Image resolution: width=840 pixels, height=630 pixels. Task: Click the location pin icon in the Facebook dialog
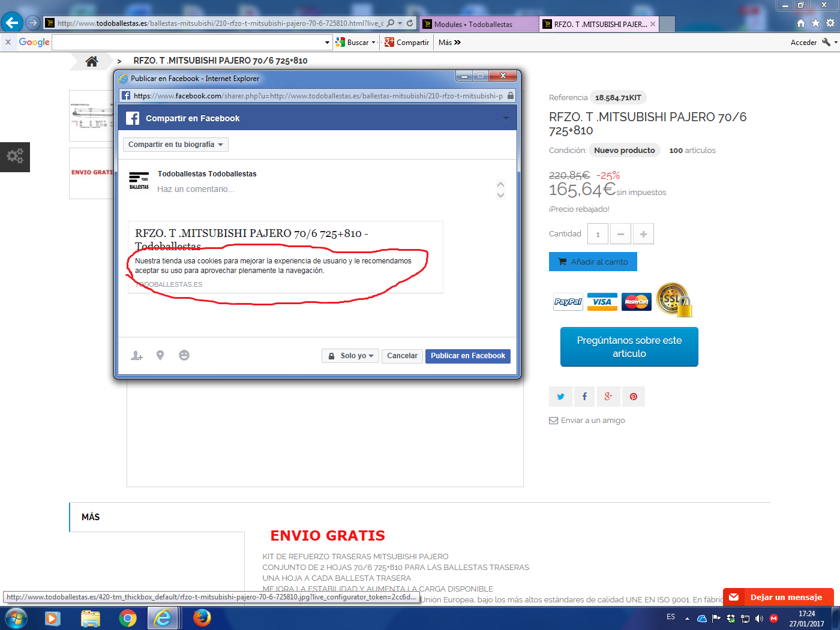click(x=160, y=355)
